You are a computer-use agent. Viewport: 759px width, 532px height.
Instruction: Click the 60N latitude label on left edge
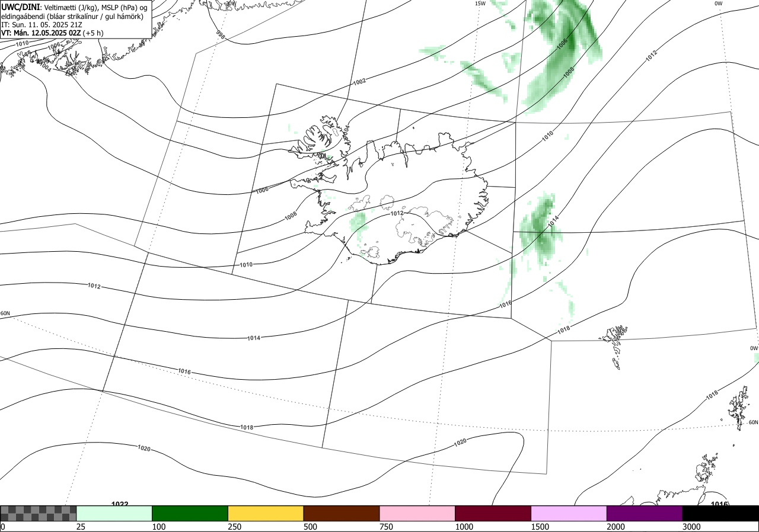coord(5,313)
